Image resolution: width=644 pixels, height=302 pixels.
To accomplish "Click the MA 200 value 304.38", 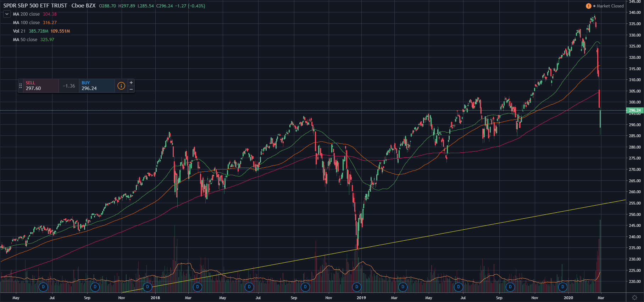I will tap(50, 14).
